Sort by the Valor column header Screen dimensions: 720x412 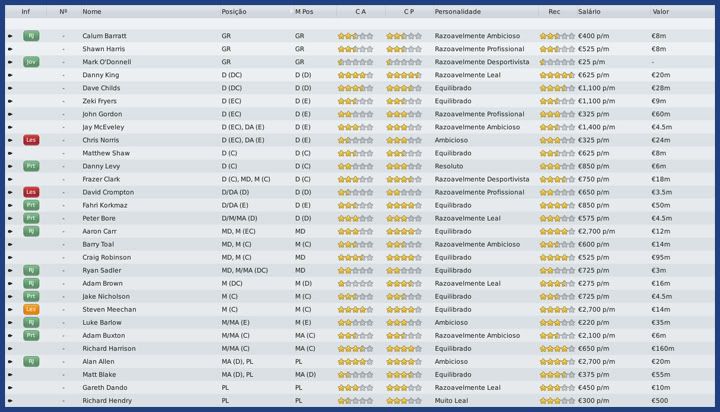tap(661, 12)
